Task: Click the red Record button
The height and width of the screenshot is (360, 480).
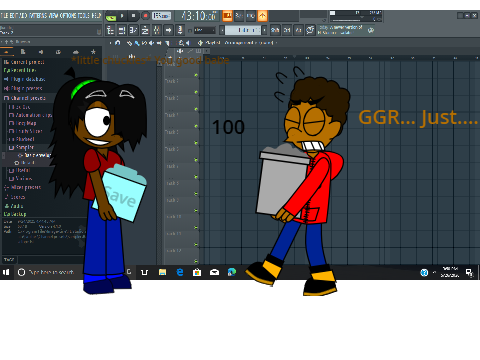Action: coord(145,16)
